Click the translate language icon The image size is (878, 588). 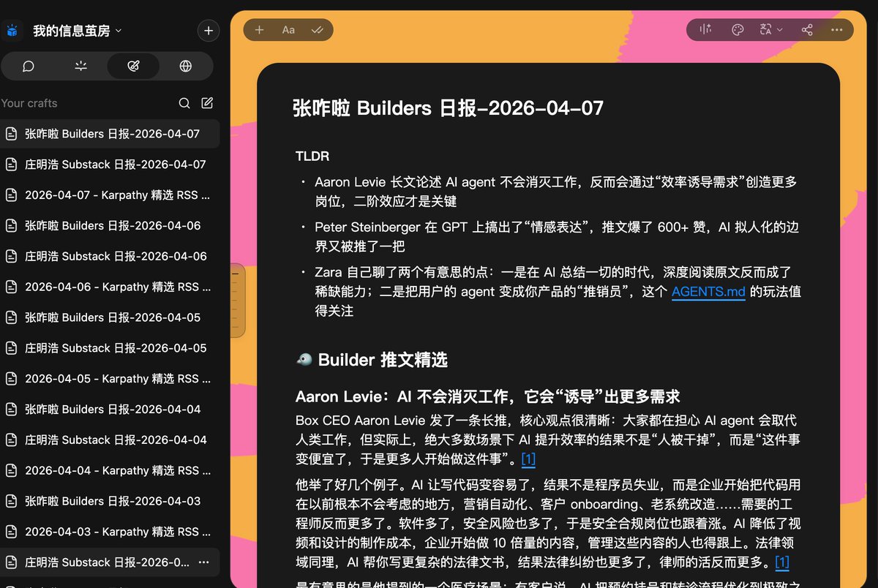766,30
